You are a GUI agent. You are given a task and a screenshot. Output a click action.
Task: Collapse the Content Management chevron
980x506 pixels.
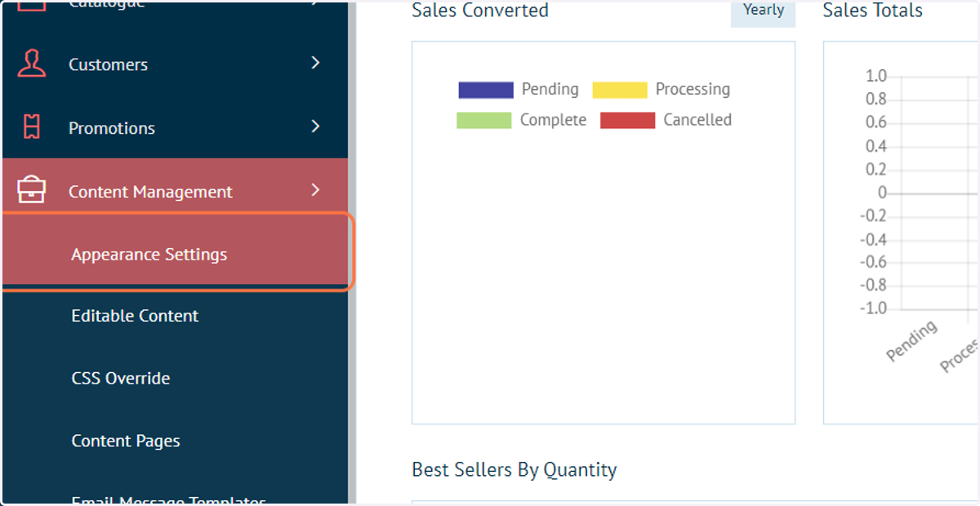pyautogui.click(x=315, y=190)
